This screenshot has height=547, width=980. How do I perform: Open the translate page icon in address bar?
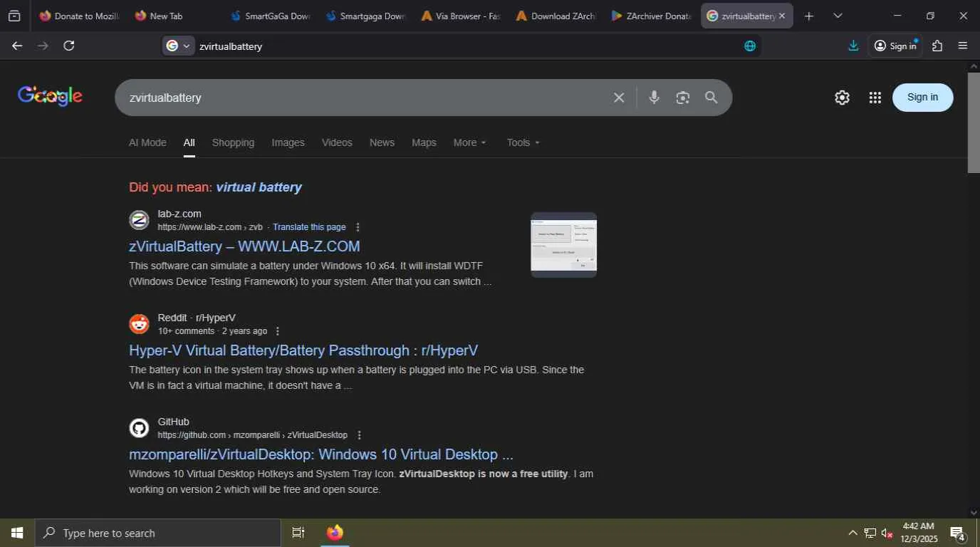(750, 46)
